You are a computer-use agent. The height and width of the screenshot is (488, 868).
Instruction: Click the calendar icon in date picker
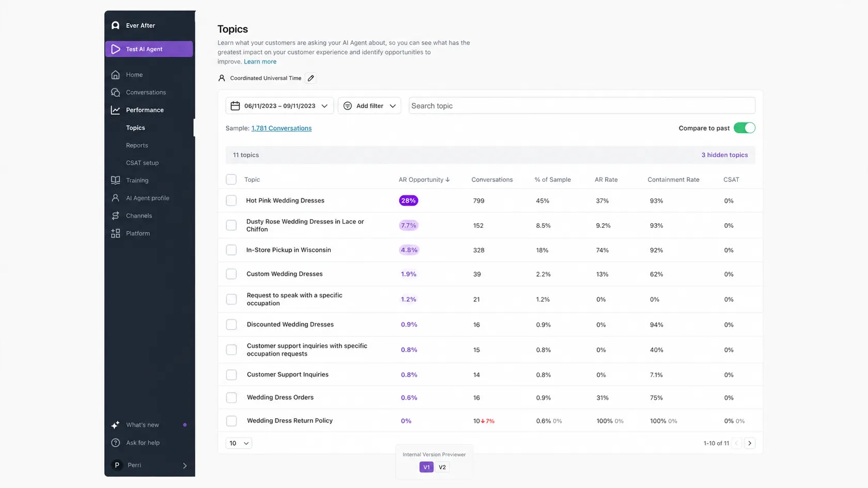(235, 106)
